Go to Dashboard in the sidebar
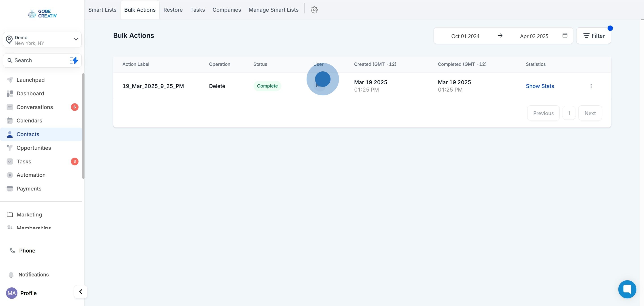This screenshot has height=306, width=644. click(x=30, y=93)
